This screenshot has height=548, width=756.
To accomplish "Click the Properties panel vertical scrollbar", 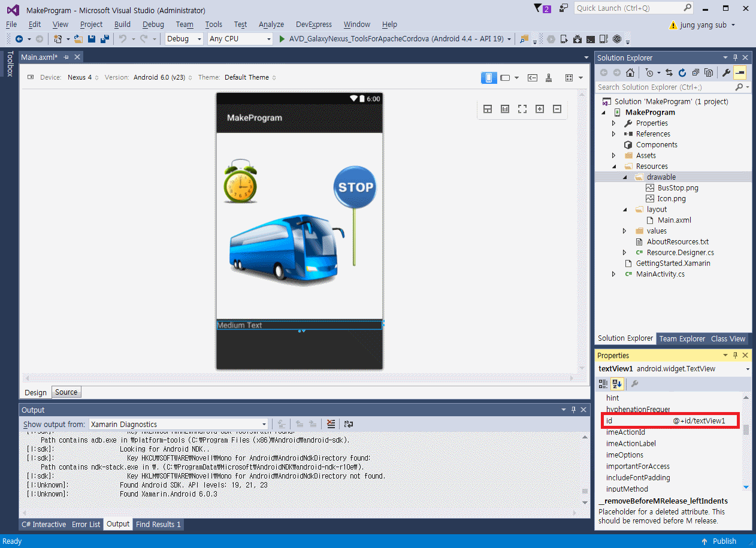I will [746, 441].
